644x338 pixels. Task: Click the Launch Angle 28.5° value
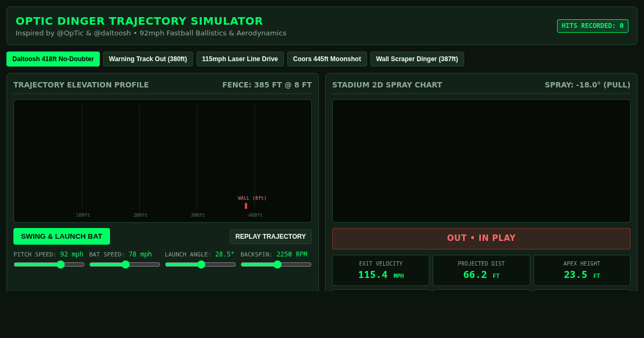click(x=225, y=254)
